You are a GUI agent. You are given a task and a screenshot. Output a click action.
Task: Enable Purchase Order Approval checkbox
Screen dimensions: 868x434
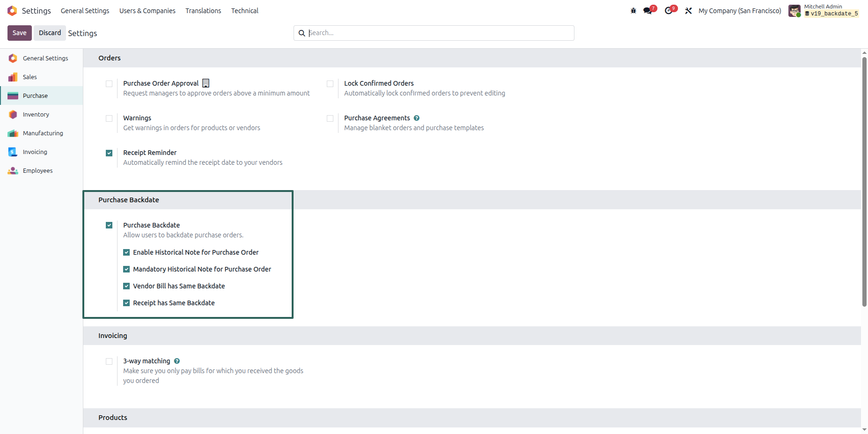[x=109, y=84]
